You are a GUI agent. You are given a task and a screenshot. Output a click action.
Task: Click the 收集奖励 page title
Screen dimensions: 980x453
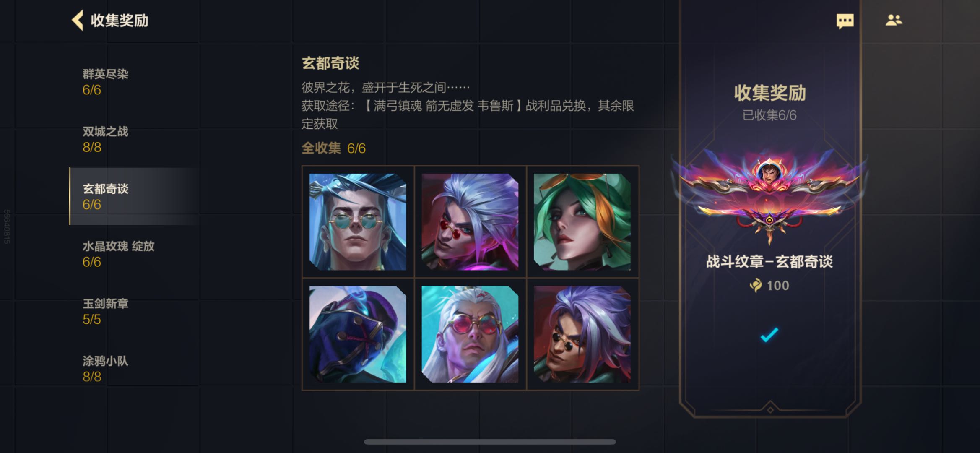pyautogui.click(x=120, y=21)
